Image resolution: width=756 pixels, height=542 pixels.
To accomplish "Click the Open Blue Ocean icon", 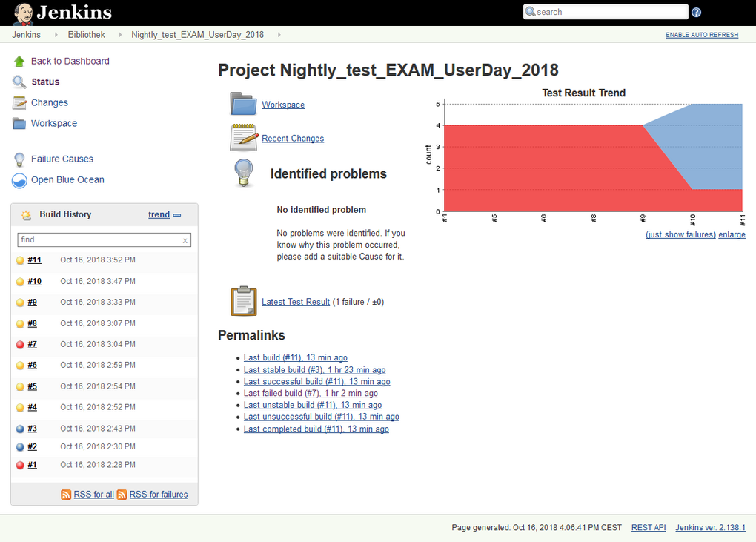I will (19, 180).
